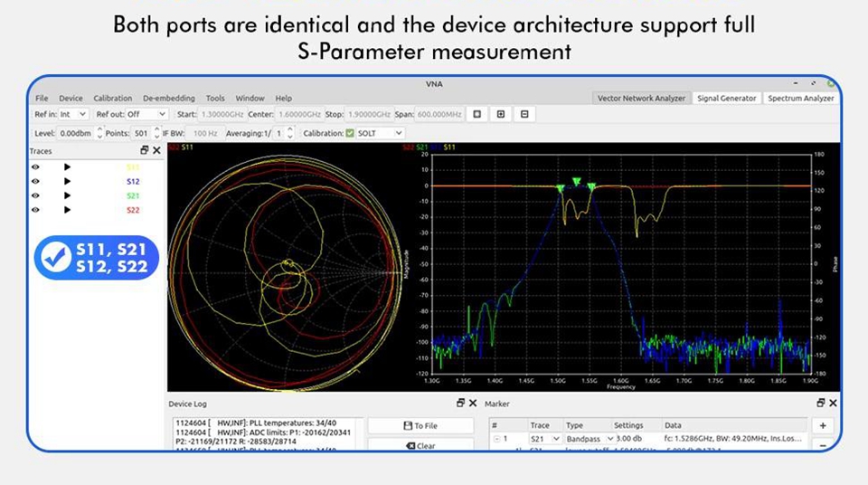The image size is (868, 485).
Task: Disable the Calibration checkbox
Action: [350, 133]
